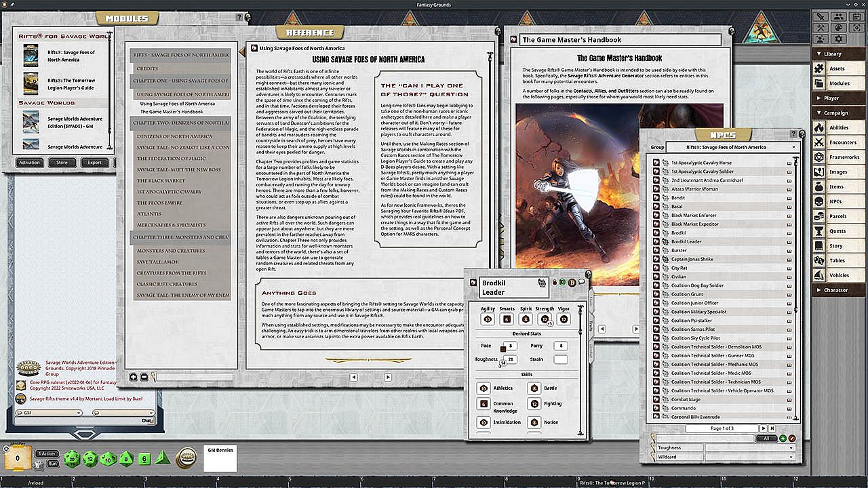This screenshot has height=488, width=868.
Task: Open Tables from the Campaign sidebar
Action: tap(819, 260)
